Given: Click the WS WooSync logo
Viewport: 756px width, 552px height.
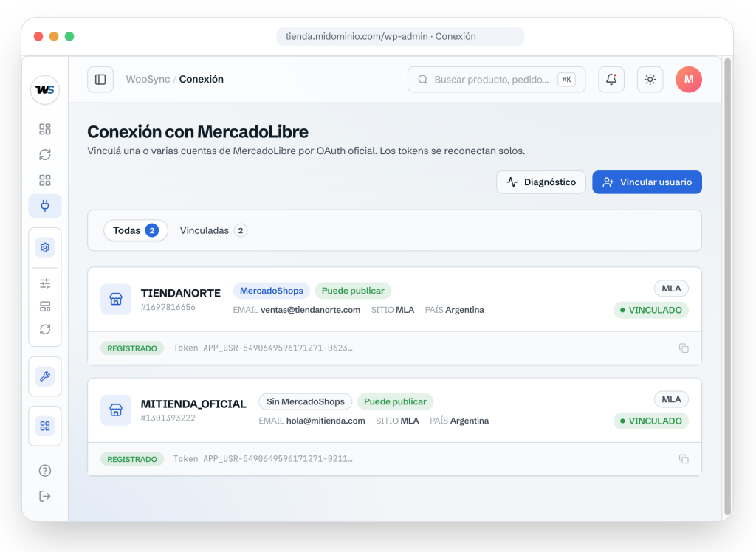Looking at the screenshot, I should click(x=45, y=90).
